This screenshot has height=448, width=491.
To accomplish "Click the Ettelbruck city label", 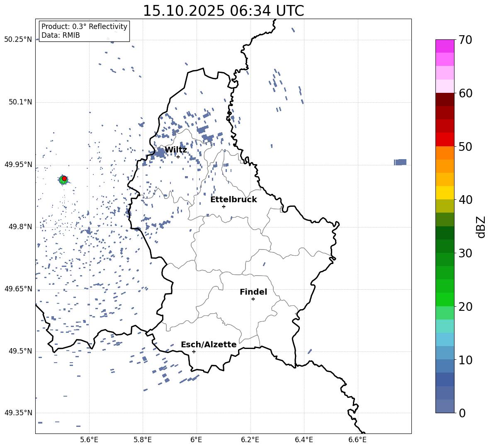I will (233, 200).
